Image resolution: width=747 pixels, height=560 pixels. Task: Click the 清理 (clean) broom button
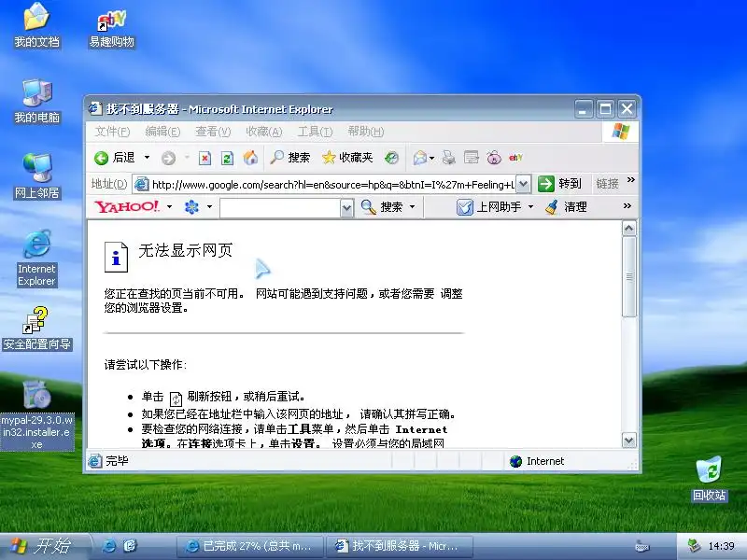[566, 207]
